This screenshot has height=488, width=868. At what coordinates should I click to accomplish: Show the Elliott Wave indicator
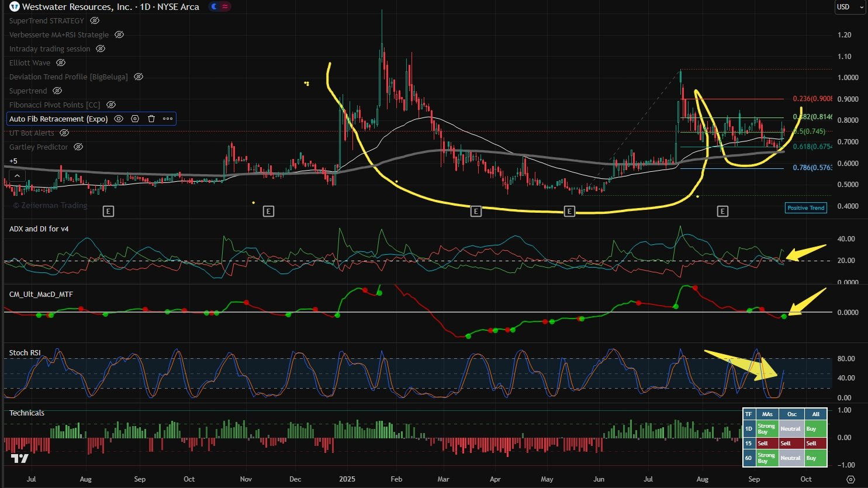click(x=61, y=63)
